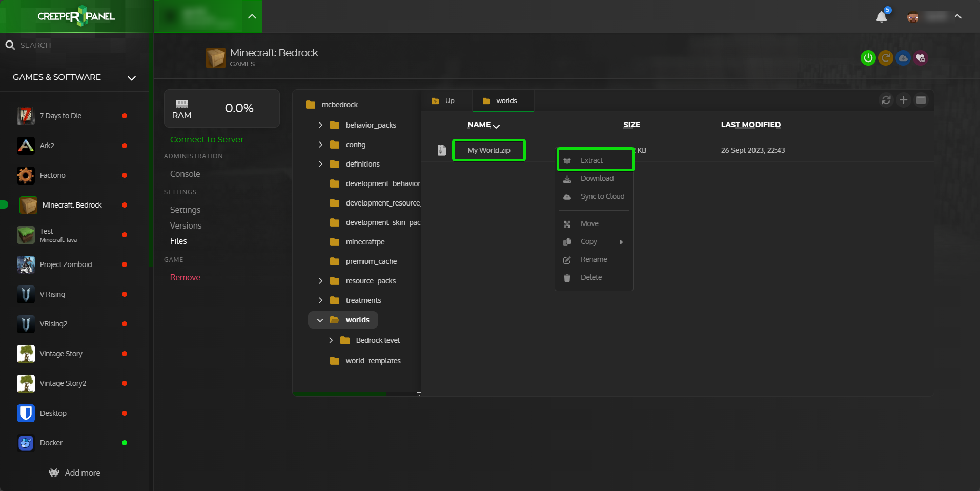The width and height of the screenshot is (980, 491).
Task: Go up one folder with the Up button
Action: click(x=444, y=101)
